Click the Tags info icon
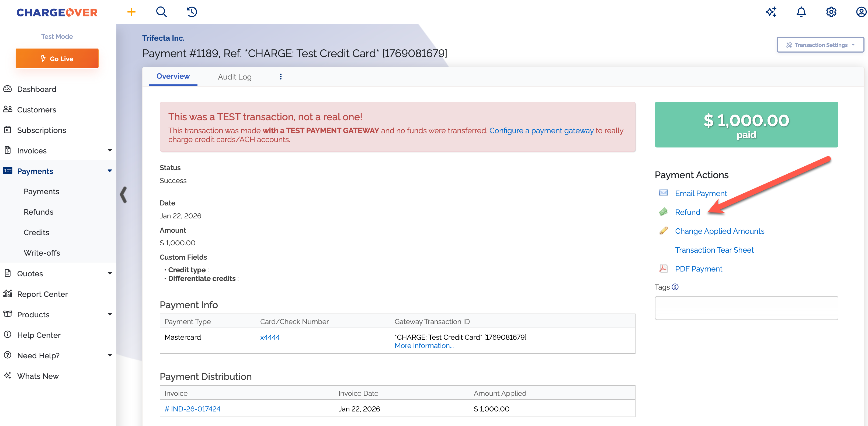 [675, 287]
